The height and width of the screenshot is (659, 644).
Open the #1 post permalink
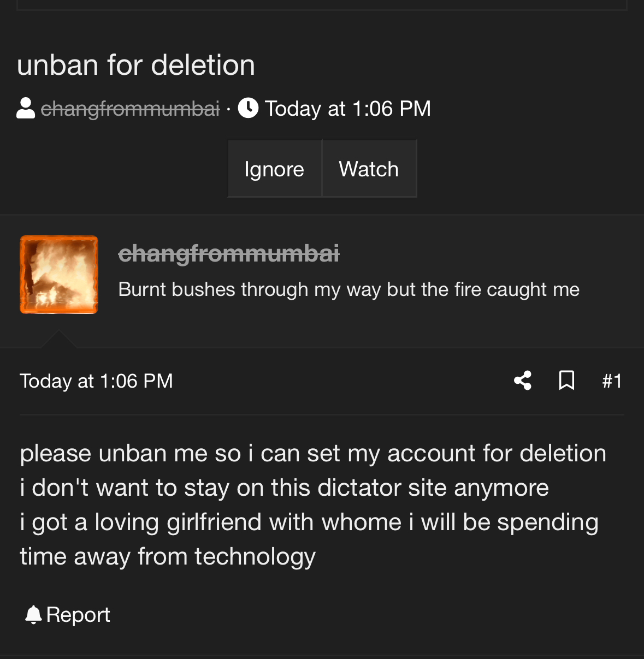coord(612,381)
